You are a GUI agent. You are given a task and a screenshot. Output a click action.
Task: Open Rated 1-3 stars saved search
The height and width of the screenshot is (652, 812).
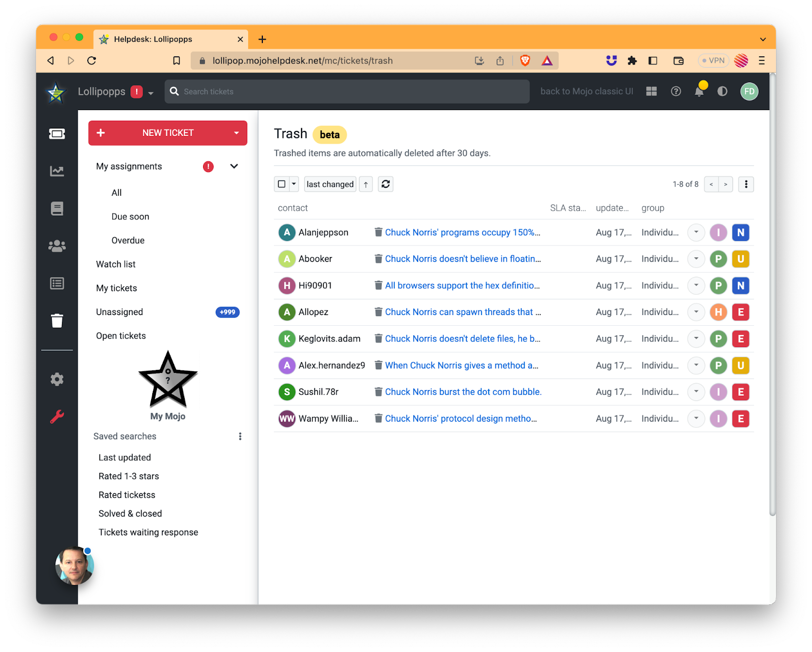coord(129,476)
